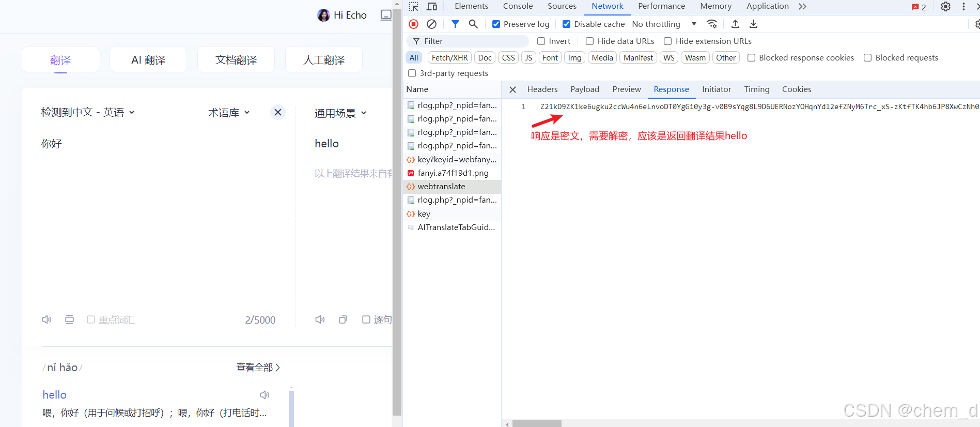Screen dimensions: 980x427
Task: Open the AI 翻译 tab
Action: (x=148, y=60)
